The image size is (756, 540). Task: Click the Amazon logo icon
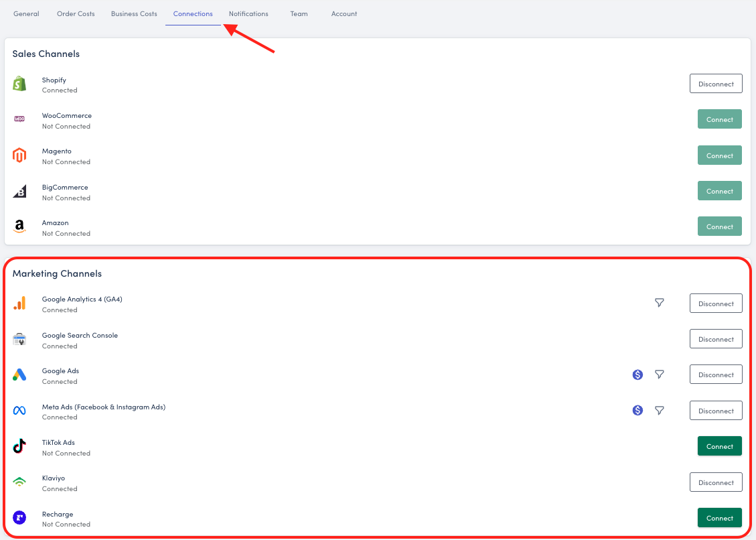coord(19,227)
